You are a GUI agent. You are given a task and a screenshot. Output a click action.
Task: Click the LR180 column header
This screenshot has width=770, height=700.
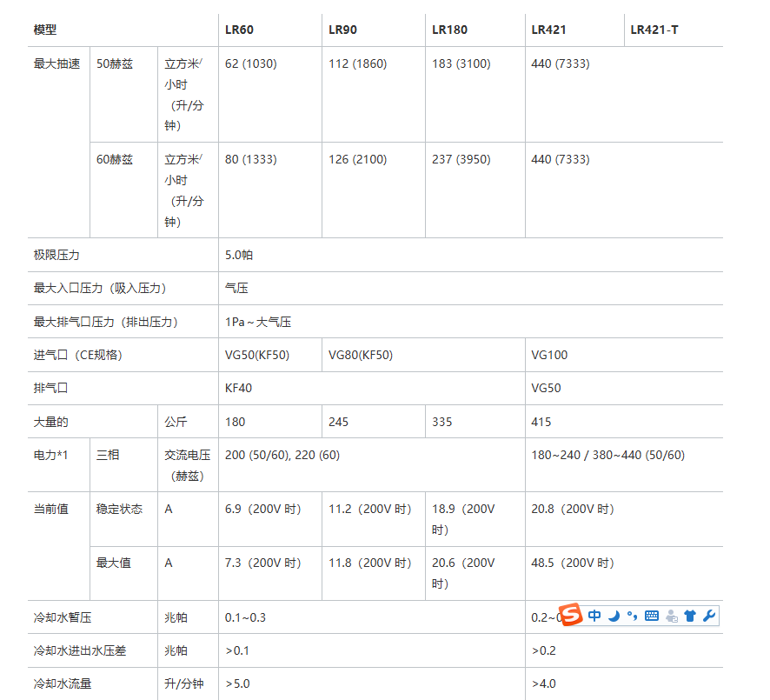(x=449, y=30)
